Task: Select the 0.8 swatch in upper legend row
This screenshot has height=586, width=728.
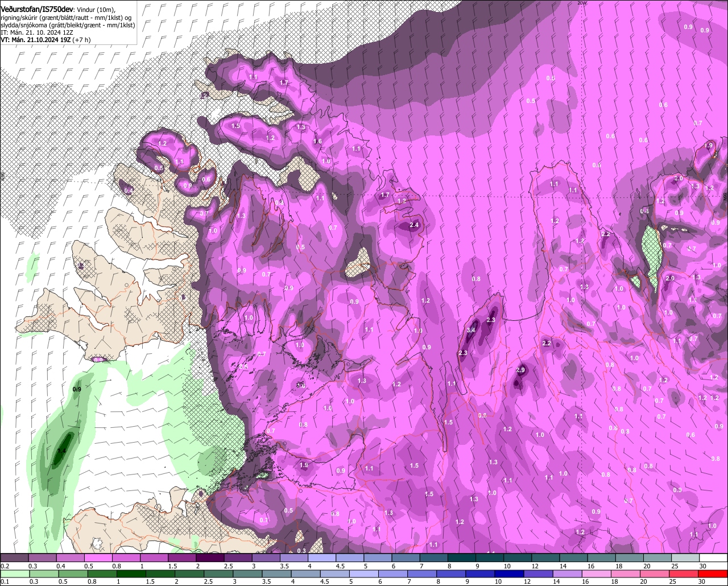Action: (126, 558)
